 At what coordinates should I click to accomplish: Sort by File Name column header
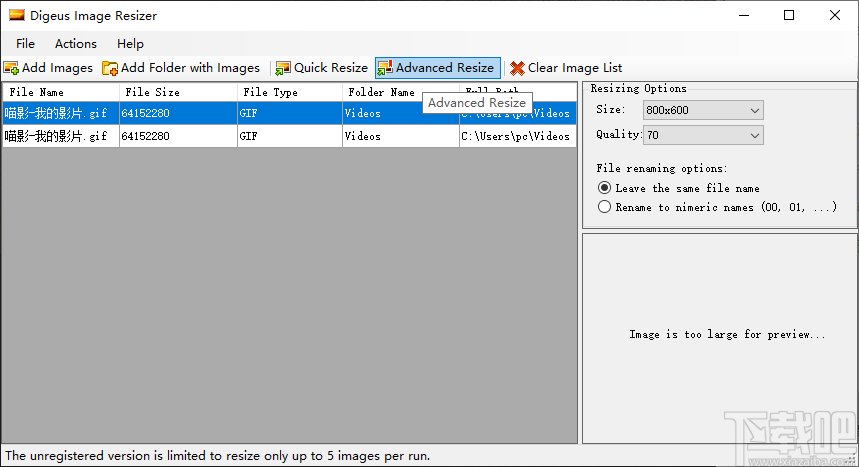click(x=61, y=92)
